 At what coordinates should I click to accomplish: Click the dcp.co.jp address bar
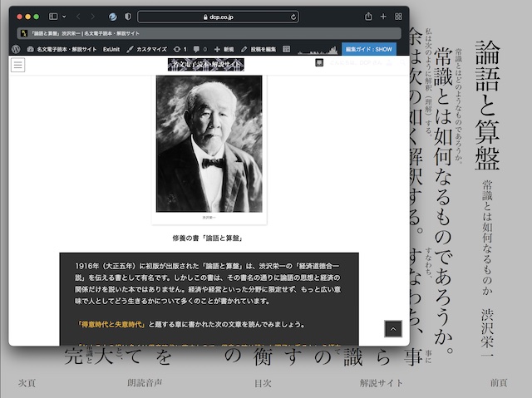[218, 17]
